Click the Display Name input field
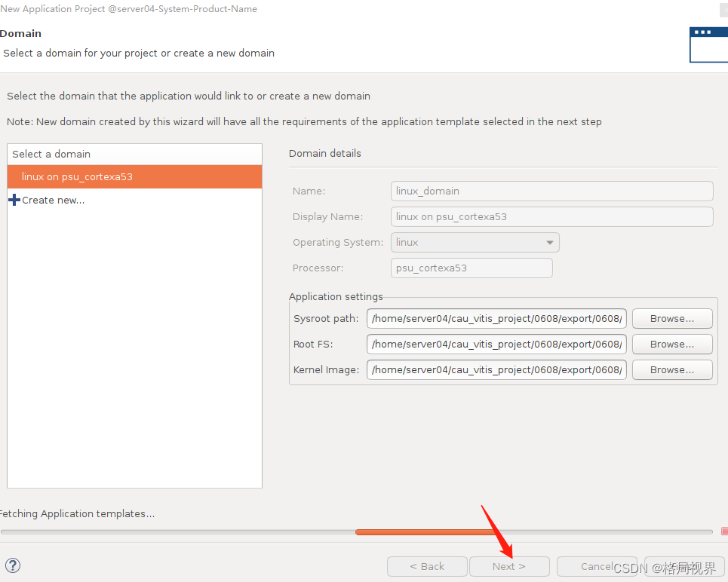Screen dimensions: 728x582 point(551,216)
